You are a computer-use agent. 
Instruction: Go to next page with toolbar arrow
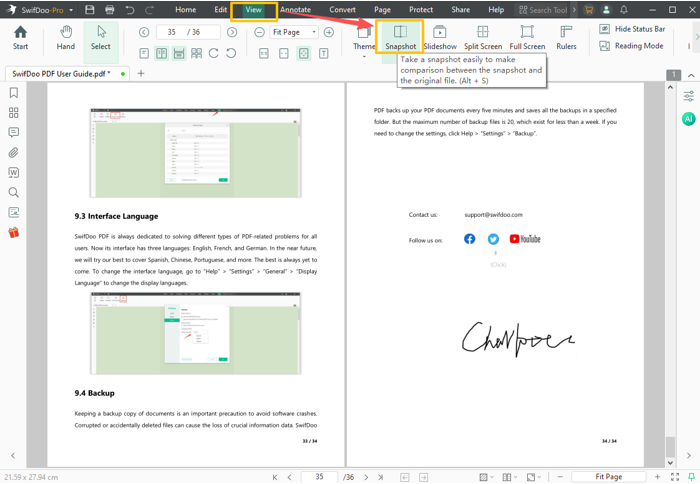pyautogui.click(x=232, y=32)
